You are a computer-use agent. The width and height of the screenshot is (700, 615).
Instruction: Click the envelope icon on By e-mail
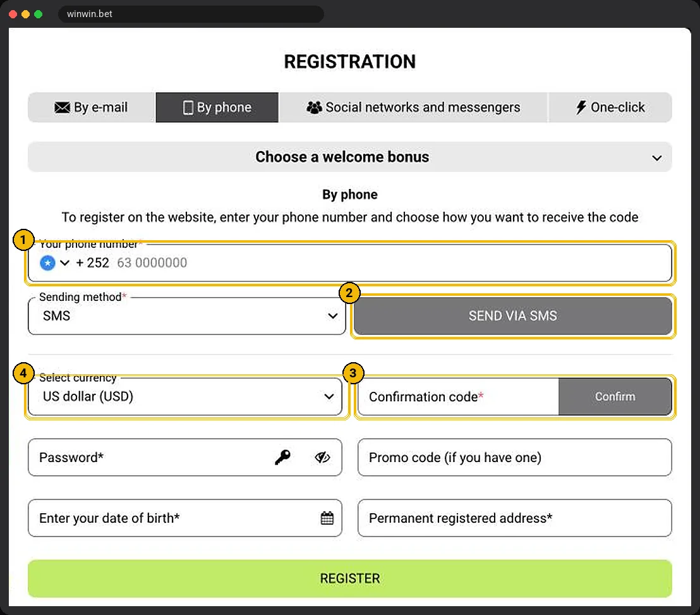click(x=62, y=107)
